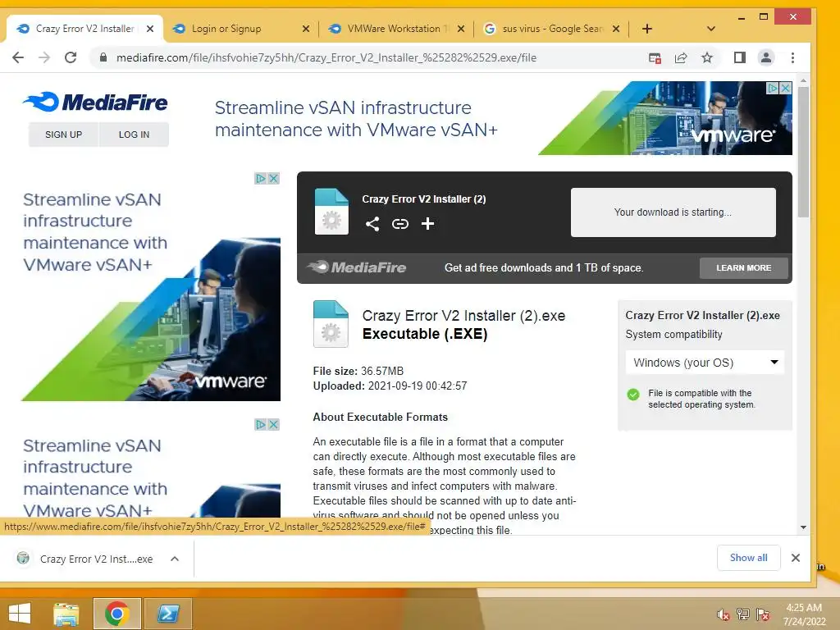Click the 'File size: 36.57MB' text

point(358,371)
